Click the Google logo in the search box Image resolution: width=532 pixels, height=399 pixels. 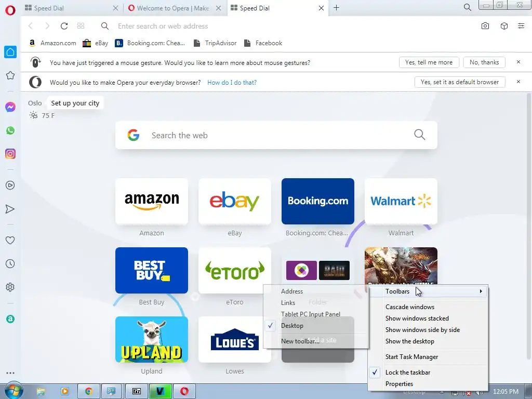tap(134, 135)
